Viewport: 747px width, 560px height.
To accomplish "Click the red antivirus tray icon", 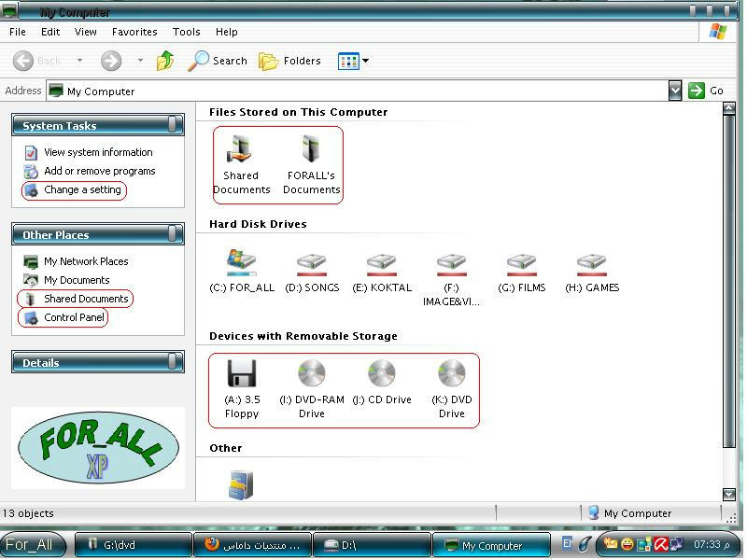I will point(660,544).
